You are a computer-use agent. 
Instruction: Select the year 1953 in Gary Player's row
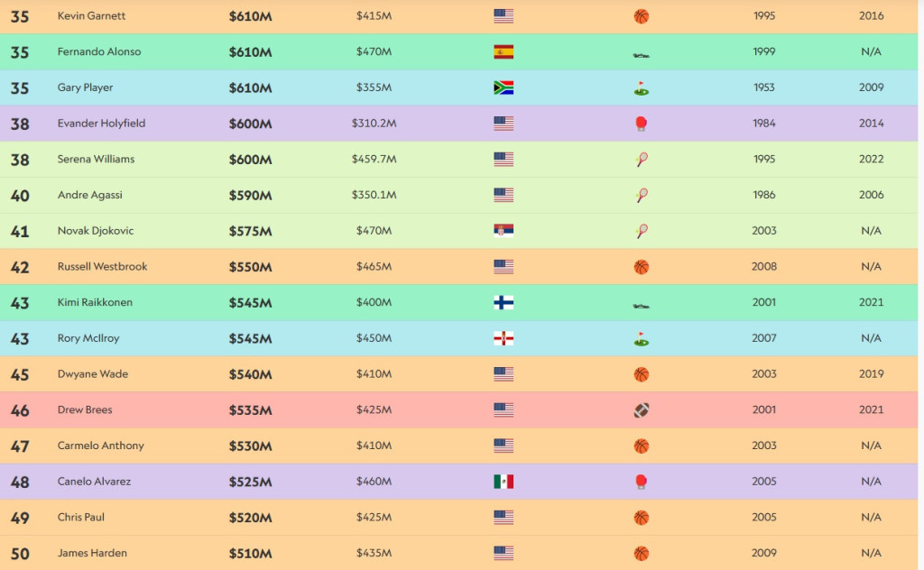click(763, 87)
